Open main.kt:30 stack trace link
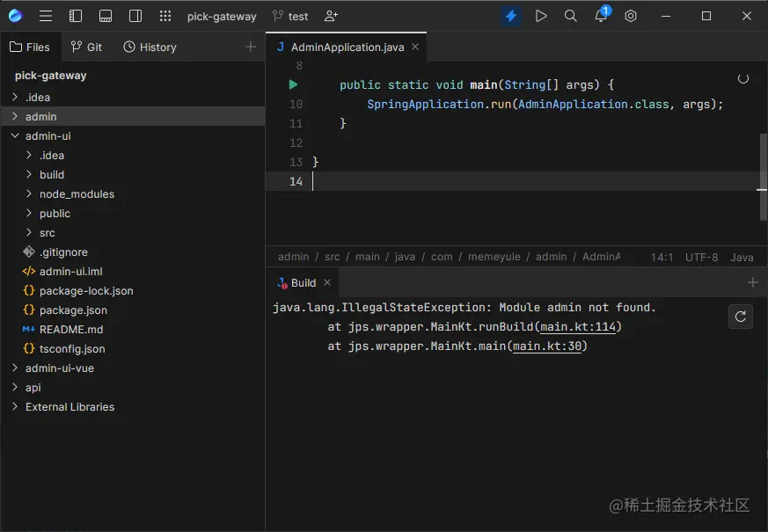The height and width of the screenshot is (532, 768). (x=546, y=346)
